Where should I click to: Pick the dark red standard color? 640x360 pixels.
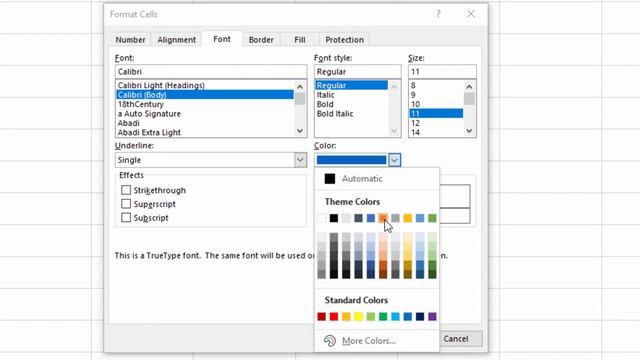322,316
